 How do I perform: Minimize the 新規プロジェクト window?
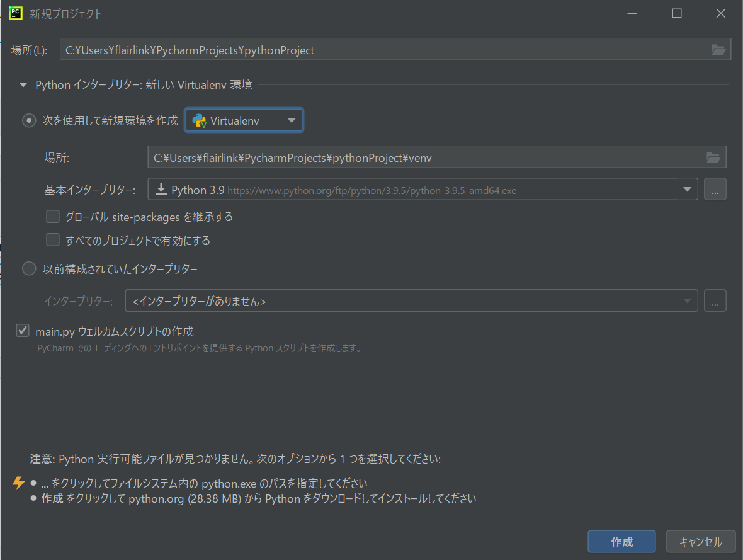(632, 13)
